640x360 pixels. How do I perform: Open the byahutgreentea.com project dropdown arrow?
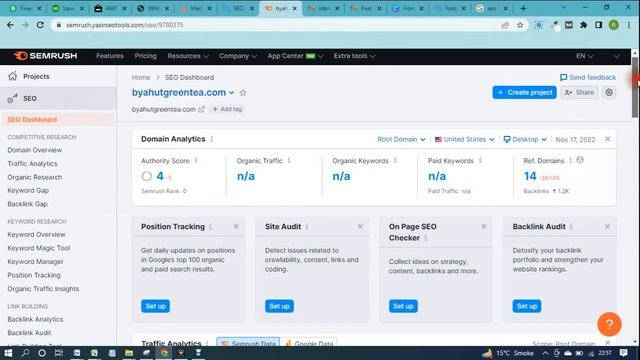click(x=231, y=93)
